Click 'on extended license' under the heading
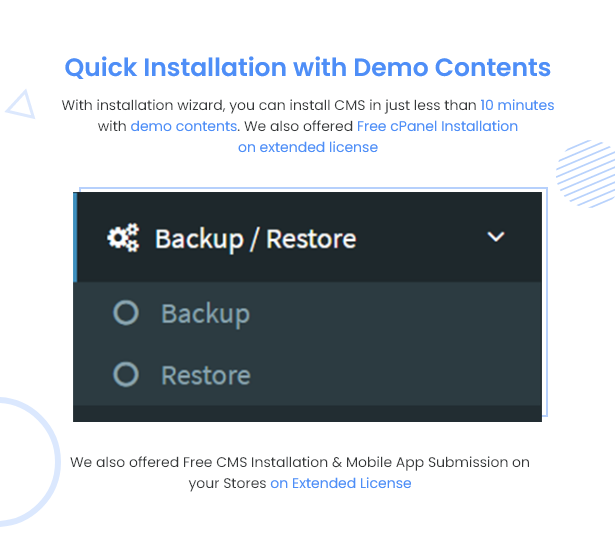 pos(308,147)
